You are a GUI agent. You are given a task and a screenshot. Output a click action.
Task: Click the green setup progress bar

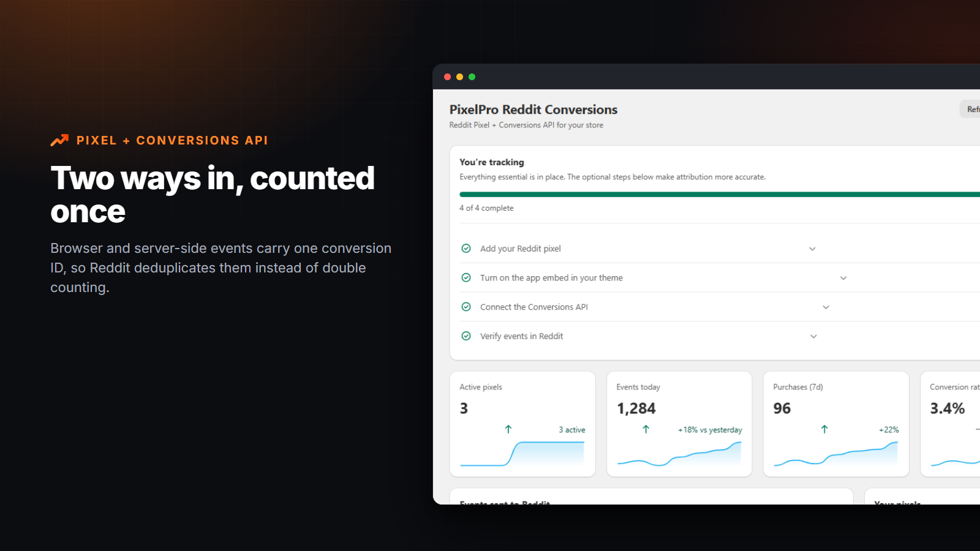click(720, 195)
